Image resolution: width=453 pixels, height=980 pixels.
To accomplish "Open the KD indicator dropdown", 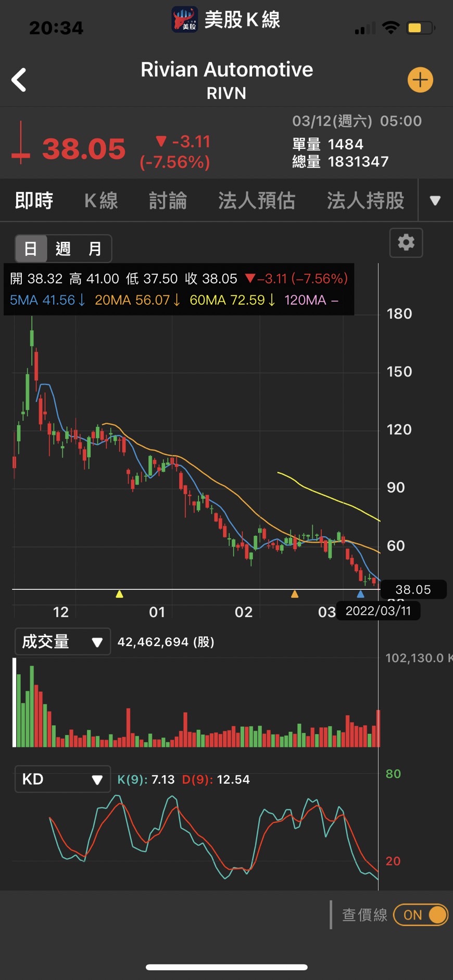I will 62,779.
